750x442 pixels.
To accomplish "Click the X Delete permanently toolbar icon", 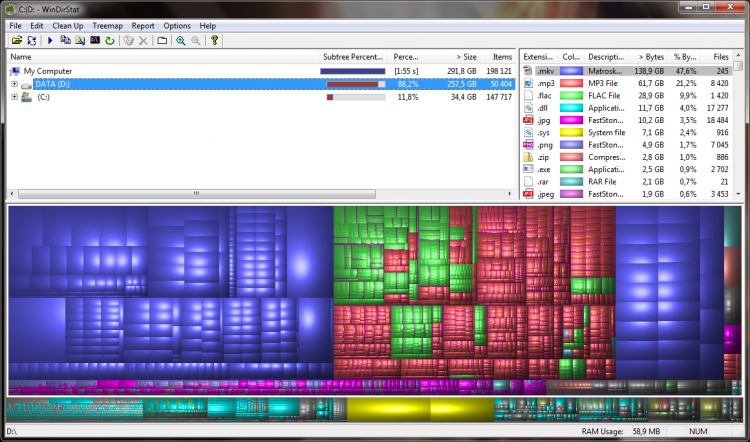I will point(143,41).
